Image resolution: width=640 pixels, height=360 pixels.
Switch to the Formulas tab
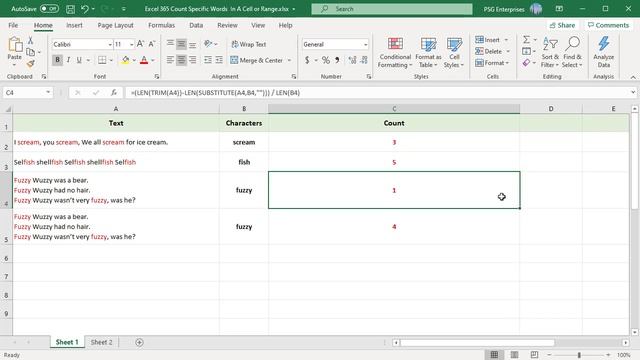click(161, 25)
